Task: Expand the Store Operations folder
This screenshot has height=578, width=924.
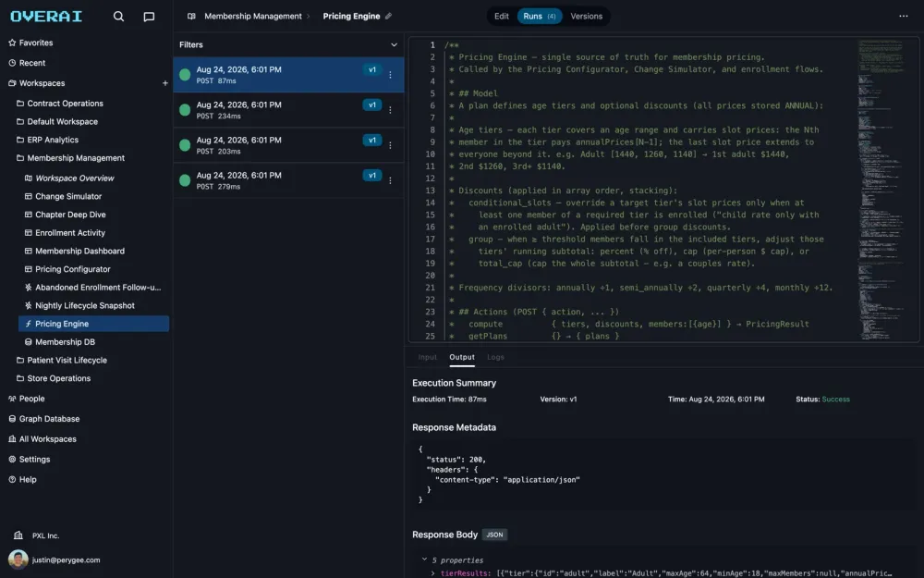Action: pos(58,378)
